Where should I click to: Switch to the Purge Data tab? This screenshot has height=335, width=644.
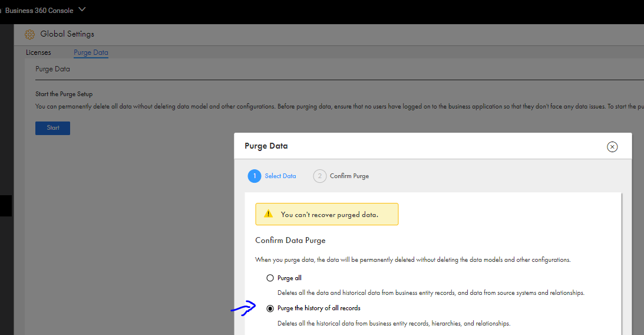pyautogui.click(x=91, y=52)
